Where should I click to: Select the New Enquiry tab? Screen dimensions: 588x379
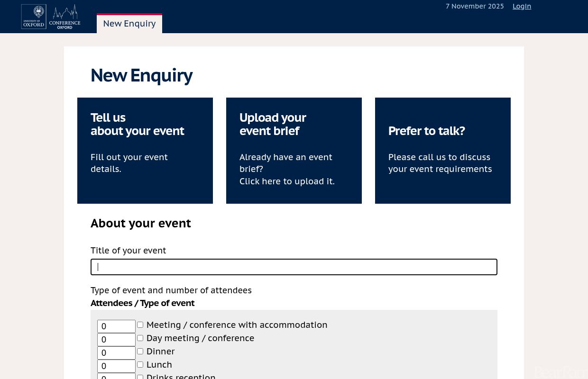129,23
